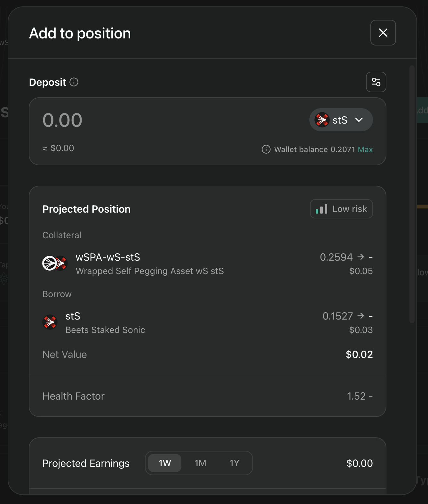Click the stS logo in token selector

pos(322,120)
